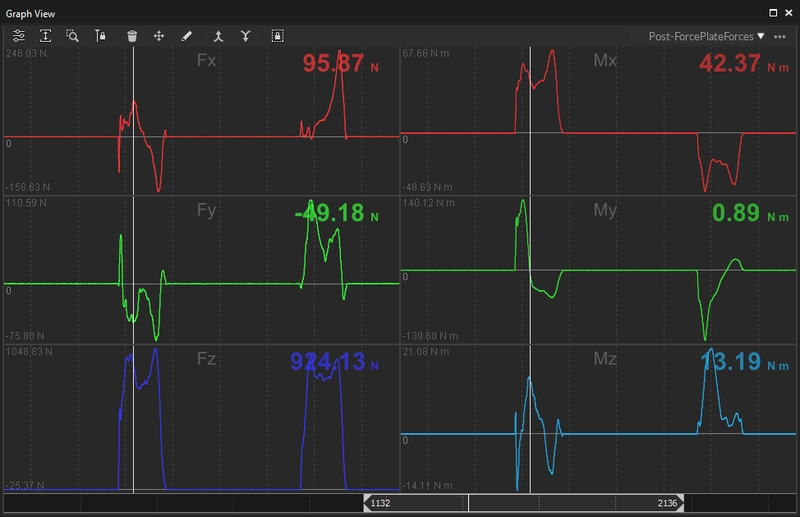Open the graph settings sliders icon
Image resolution: width=800 pixels, height=517 pixels.
pyautogui.click(x=19, y=35)
